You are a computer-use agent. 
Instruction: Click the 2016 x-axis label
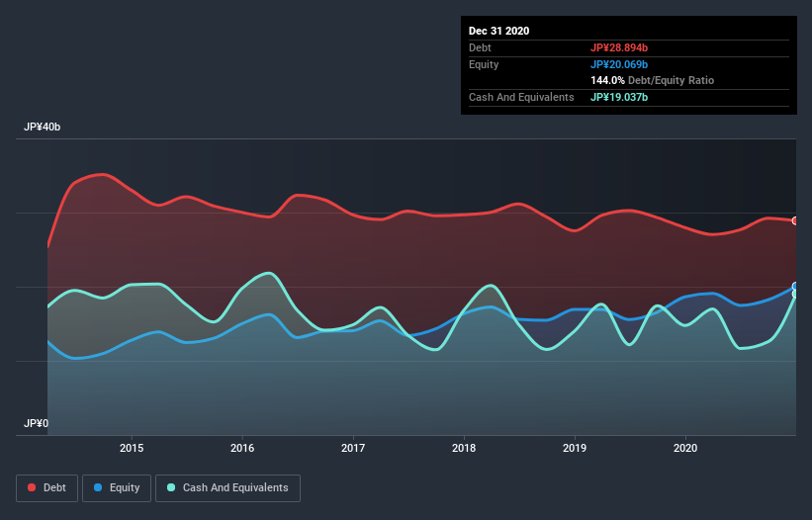[242, 448]
